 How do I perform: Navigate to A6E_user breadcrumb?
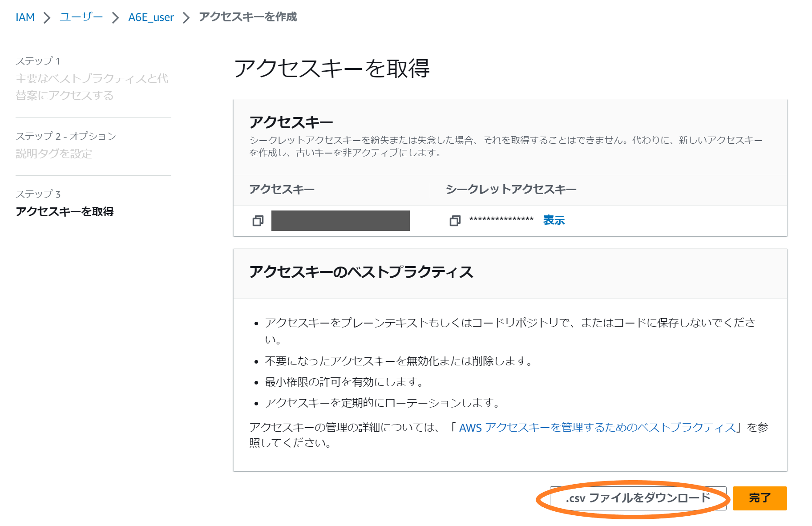(151, 17)
